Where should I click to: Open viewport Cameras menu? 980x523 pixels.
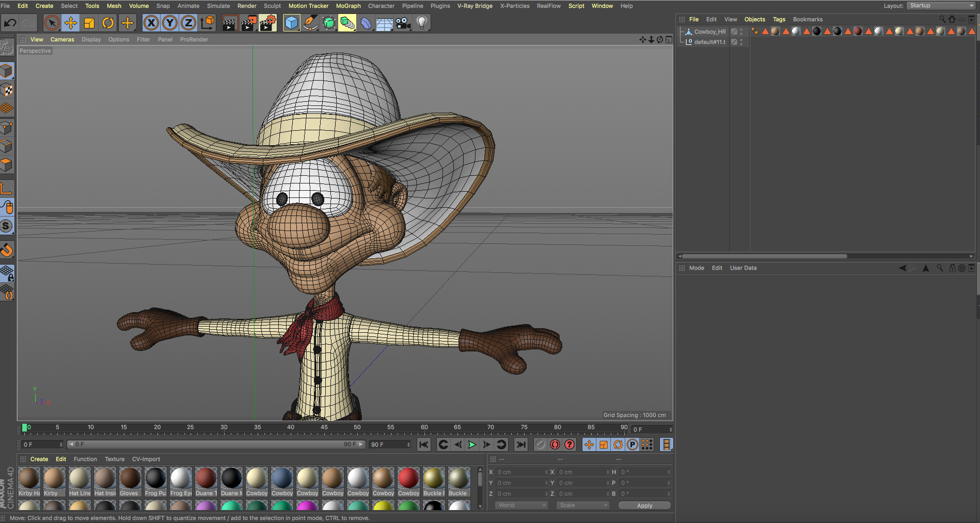(x=62, y=39)
